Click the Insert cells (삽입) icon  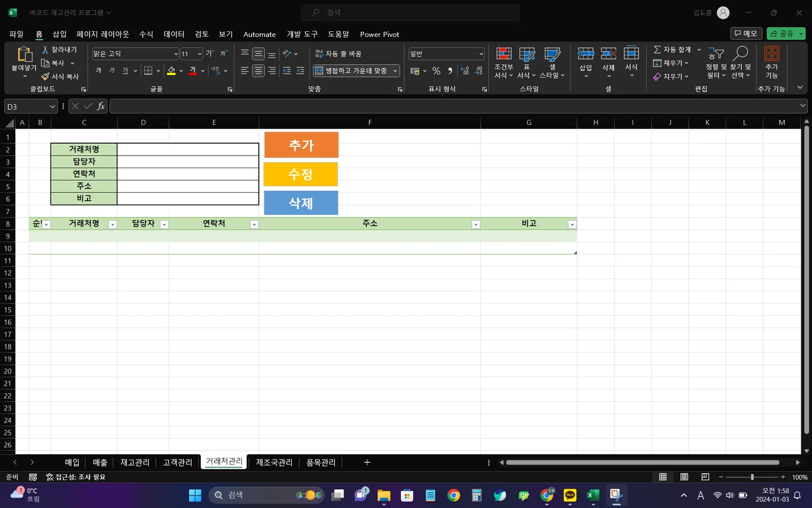pyautogui.click(x=585, y=54)
